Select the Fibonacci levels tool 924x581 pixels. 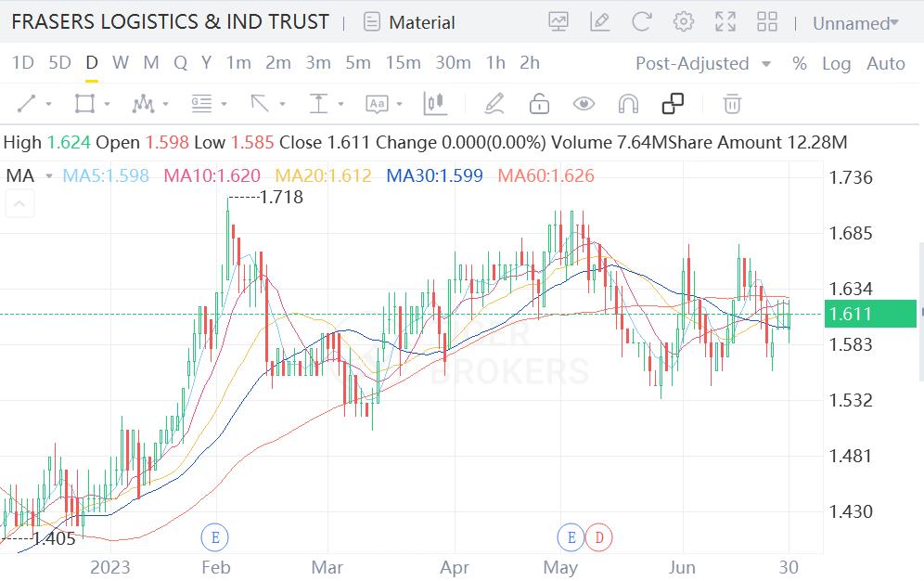(201, 104)
